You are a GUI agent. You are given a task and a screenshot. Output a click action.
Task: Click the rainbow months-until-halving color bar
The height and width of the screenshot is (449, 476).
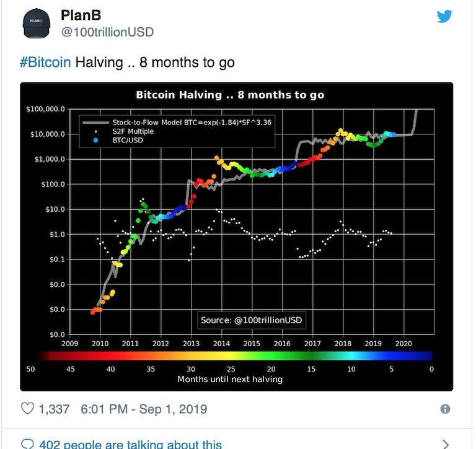pyautogui.click(x=234, y=355)
